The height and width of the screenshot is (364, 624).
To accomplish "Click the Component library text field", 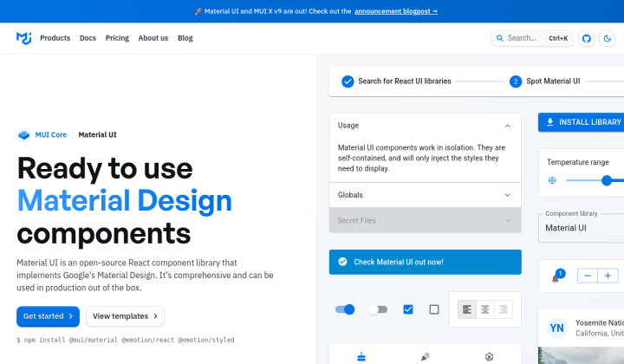I will point(581,228).
